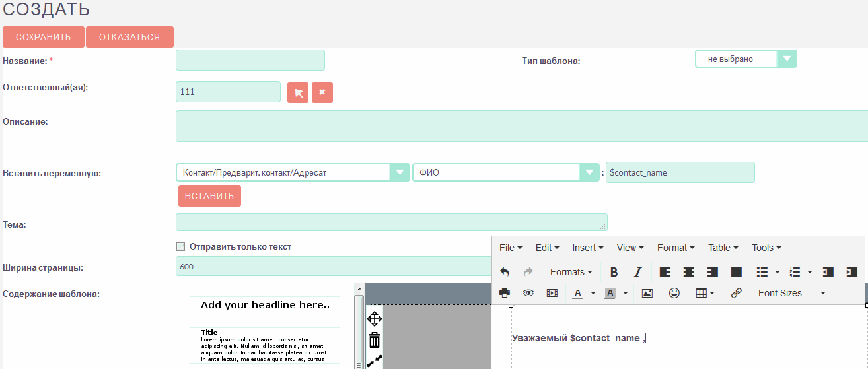Apply italic formatting in the editor
The image size is (868, 369).
coord(637,272)
